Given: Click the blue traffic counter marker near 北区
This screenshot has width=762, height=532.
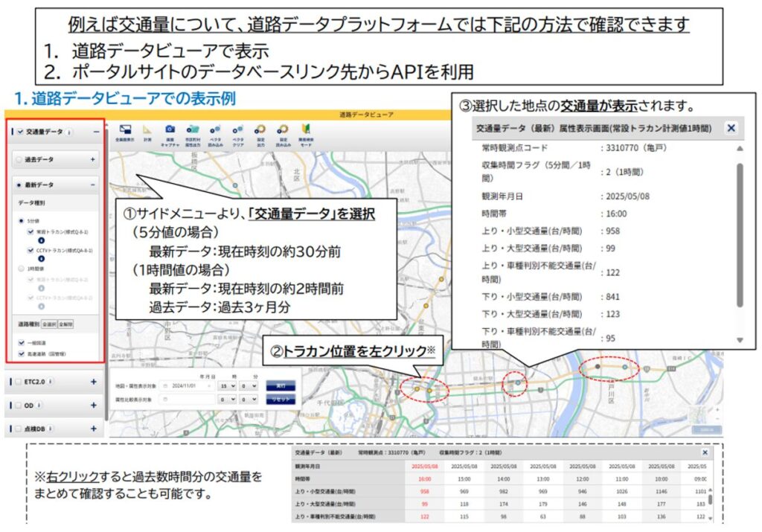Looking at the screenshot, I should point(235,185).
